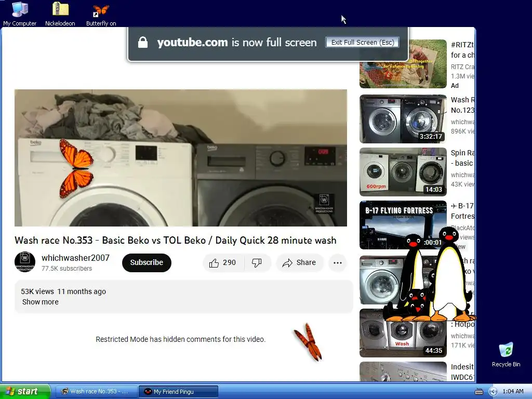Click the wash race video player
This screenshot has height=399, width=532.
click(180, 158)
